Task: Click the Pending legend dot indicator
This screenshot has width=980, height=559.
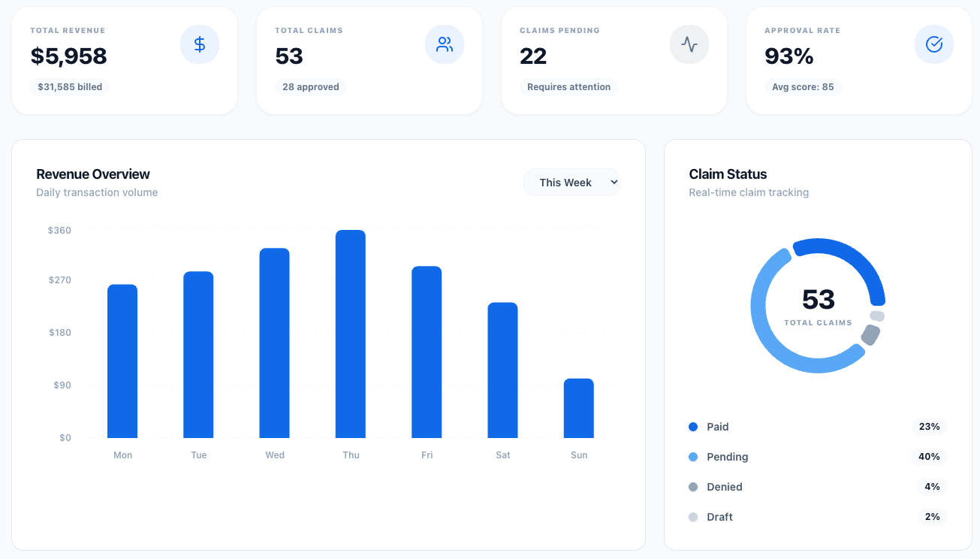Action: (693, 457)
